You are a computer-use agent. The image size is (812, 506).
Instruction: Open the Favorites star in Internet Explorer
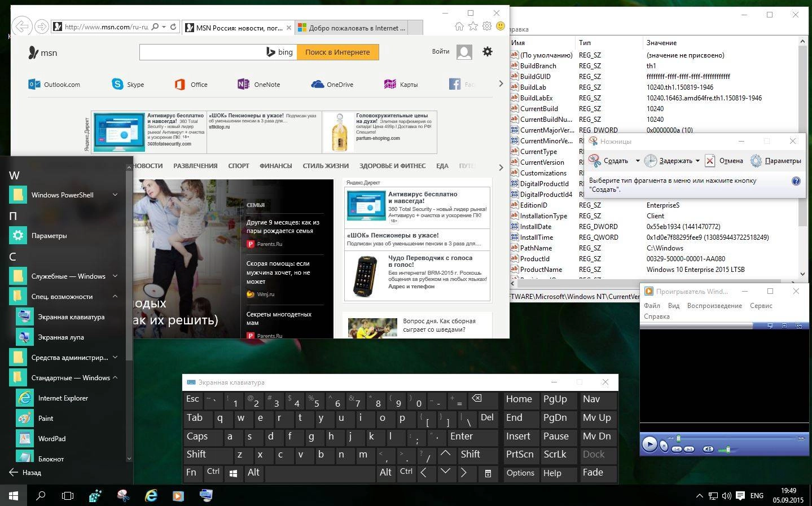[x=473, y=26]
